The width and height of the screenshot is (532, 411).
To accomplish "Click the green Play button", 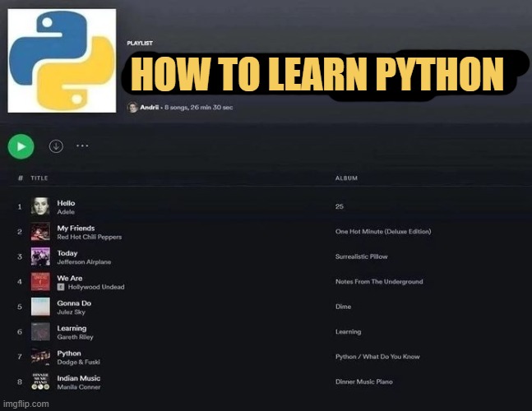I will click(x=21, y=146).
